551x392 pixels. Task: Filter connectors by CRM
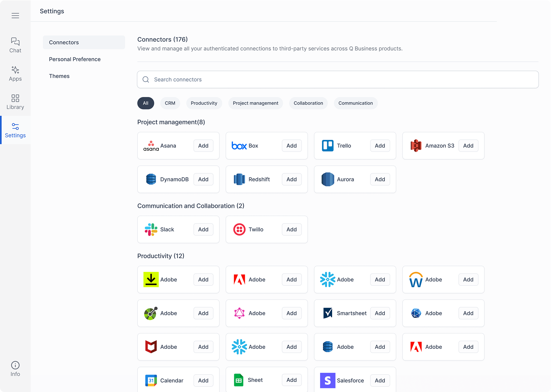click(170, 103)
